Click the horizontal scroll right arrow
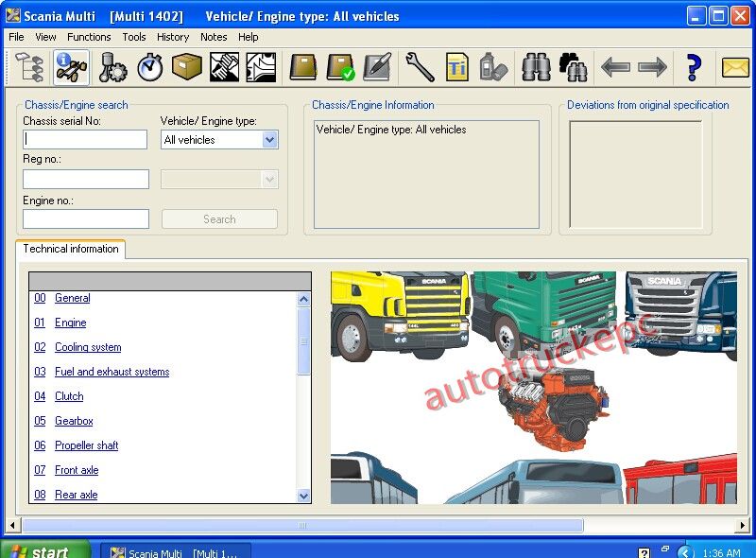Viewport: 756px width, 558px height. point(743,525)
